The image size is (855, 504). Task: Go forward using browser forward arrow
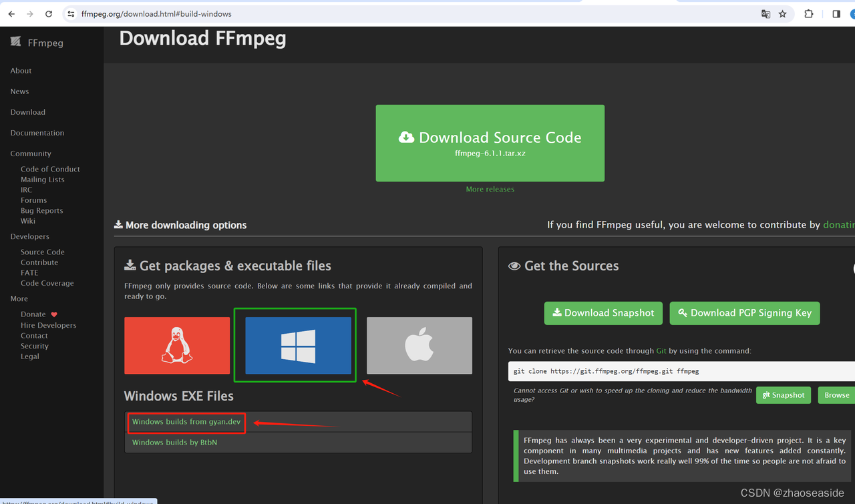point(30,14)
